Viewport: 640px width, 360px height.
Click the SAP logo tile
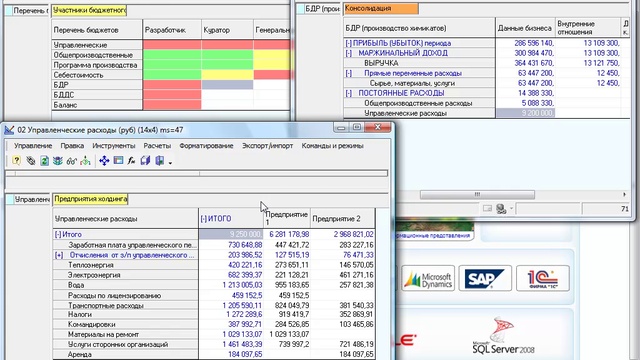pyautogui.click(x=485, y=278)
